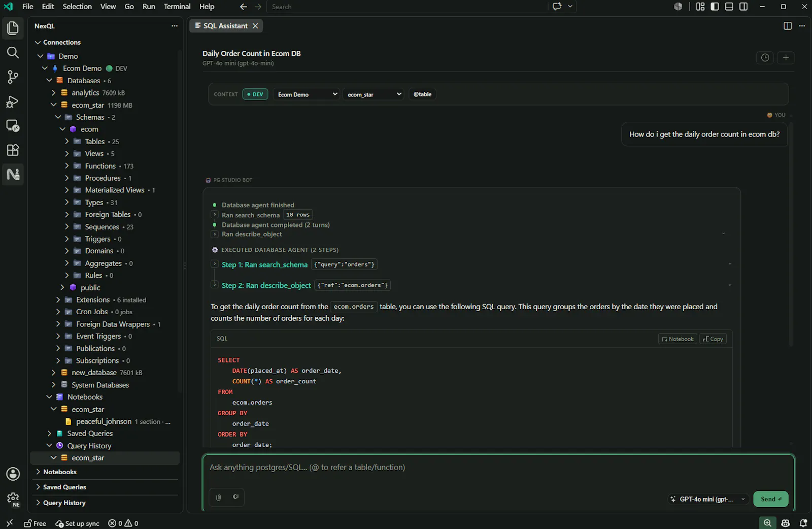Select Saved Queries under Demo
This screenshot has height=529, width=812.
click(x=90, y=434)
